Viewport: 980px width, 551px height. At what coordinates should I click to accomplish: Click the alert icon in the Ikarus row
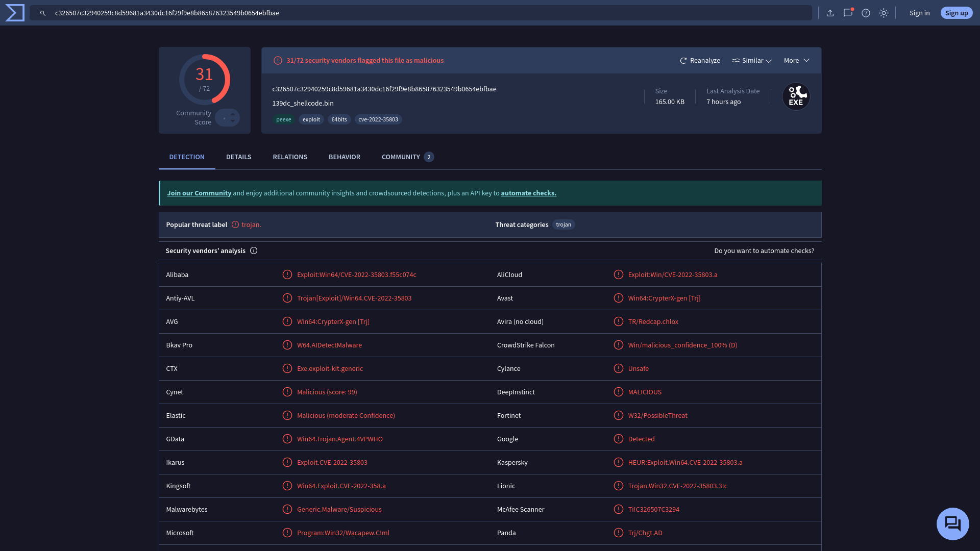[x=287, y=462]
